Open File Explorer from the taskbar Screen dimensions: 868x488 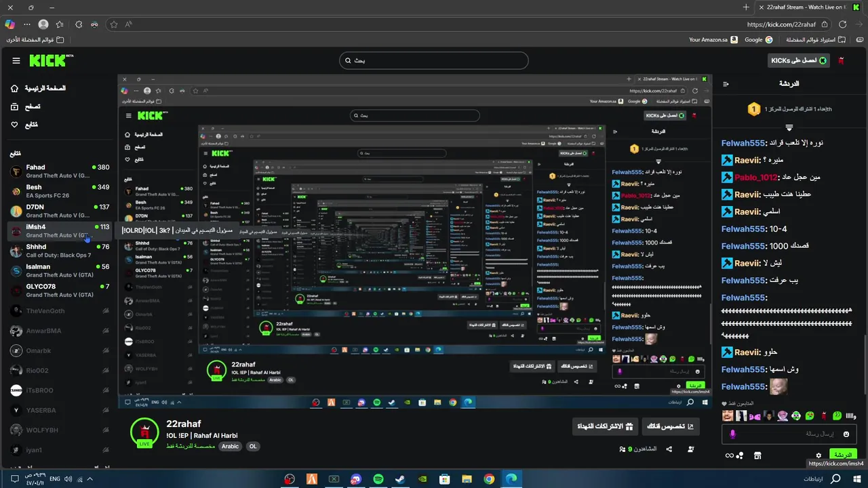click(467, 479)
